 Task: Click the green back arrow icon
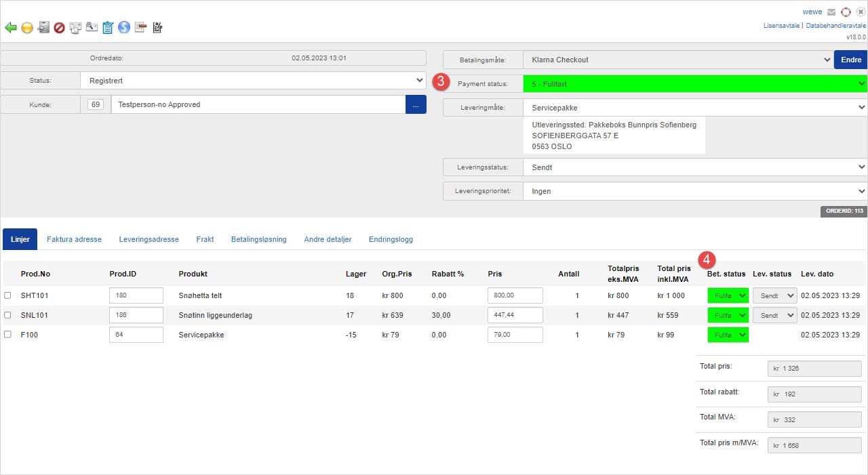click(x=10, y=28)
